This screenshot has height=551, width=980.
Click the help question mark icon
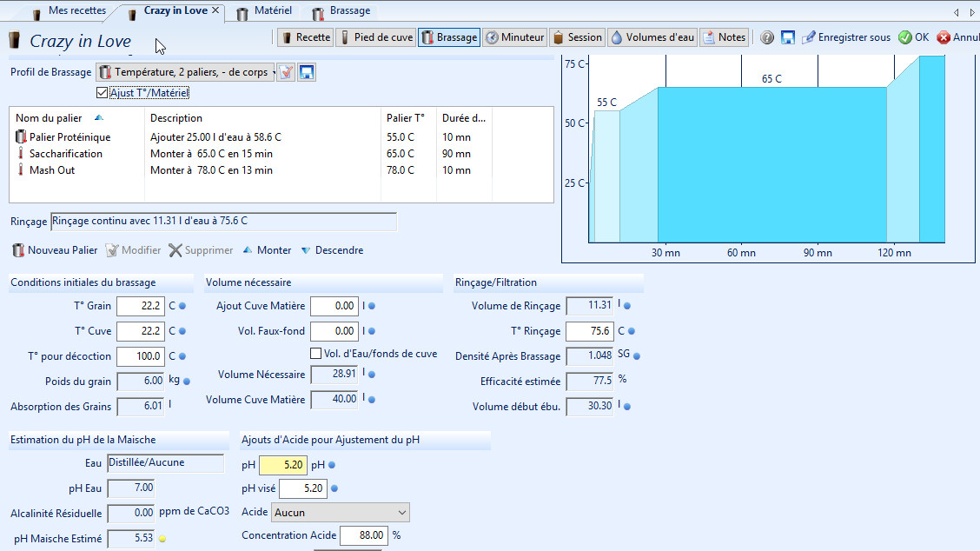[767, 37]
